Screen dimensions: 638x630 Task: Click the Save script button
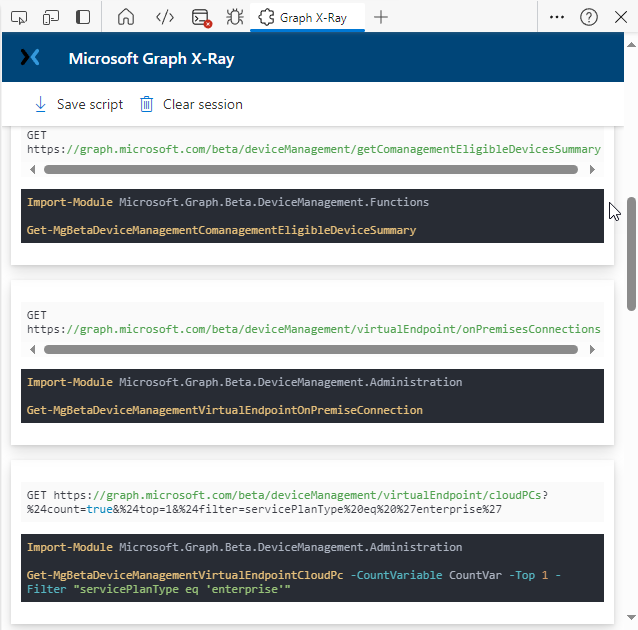point(79,105)
